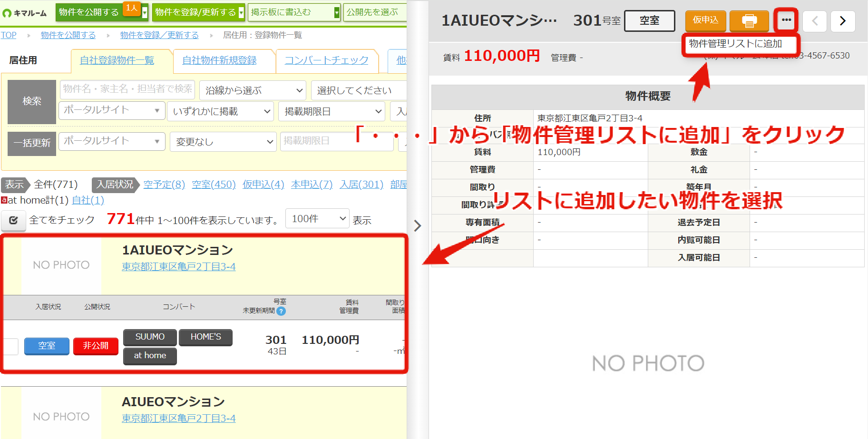Screen dimensions: 868x439
Task: Click the at home convert button
Action: click(150, 356)
